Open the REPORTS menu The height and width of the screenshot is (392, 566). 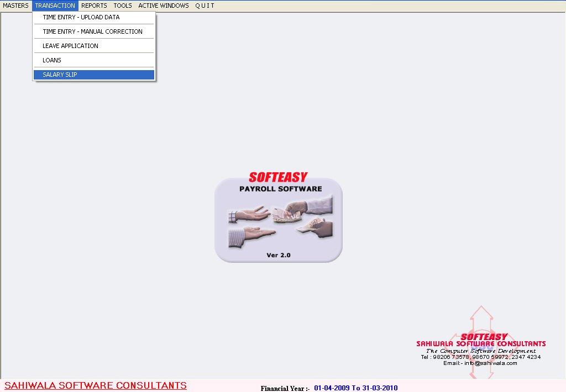tap(94, 6)
